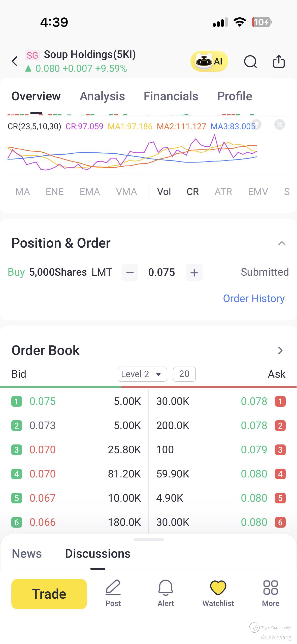Image resolution: width=297 pixels, height=644 pixels.
Task: Tap the share icon
Action: 279,61
